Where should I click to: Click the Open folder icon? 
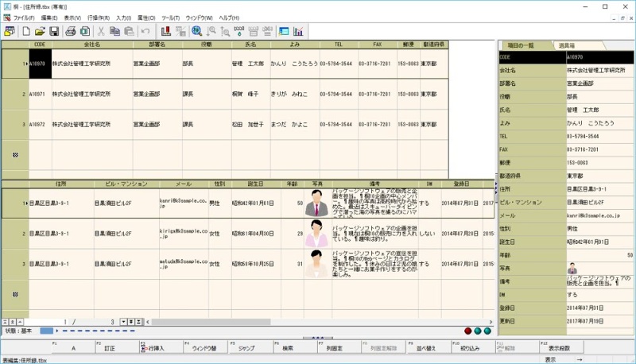pyautogui.click(x=40, y=31)
